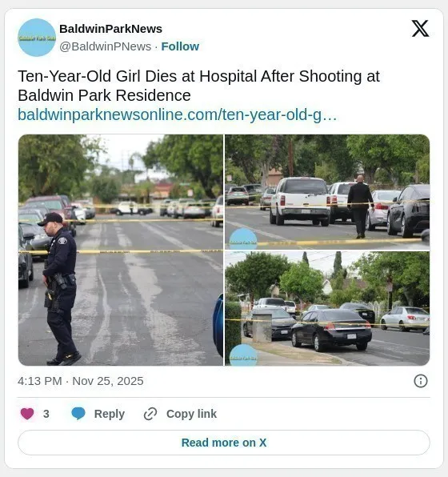Like the tweet with heart icon
This screenshot has width=448, height=477.
pos(27,414)
